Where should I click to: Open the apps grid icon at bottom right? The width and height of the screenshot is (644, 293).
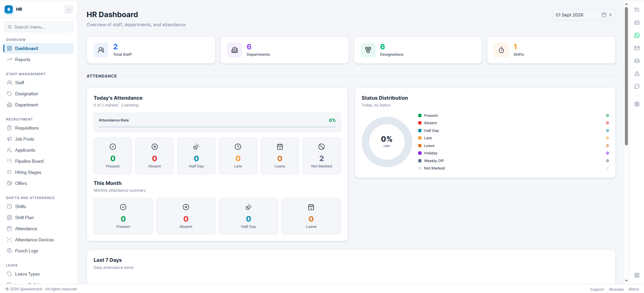click(637, 275)
